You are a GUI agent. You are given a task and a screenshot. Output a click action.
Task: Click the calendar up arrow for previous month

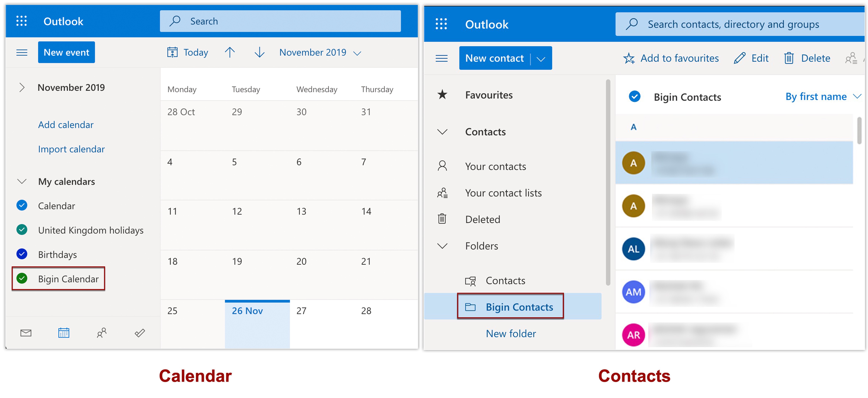230,52
